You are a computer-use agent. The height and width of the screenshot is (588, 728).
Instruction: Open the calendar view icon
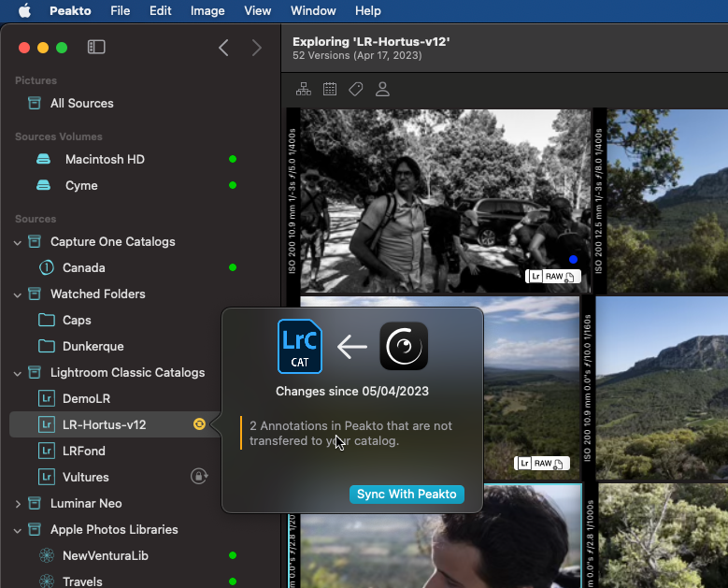330,89
